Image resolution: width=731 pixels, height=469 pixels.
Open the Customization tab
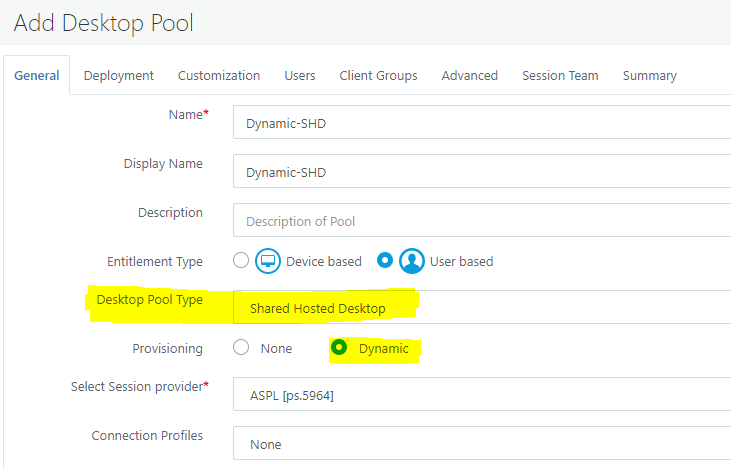(x=219, y=76)
